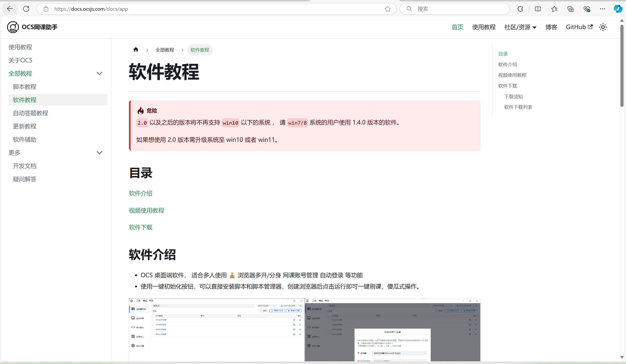Screen dimensions: 626x364
Task: Click the 视频使用教程 link in 目录
Action: (146, 210)
